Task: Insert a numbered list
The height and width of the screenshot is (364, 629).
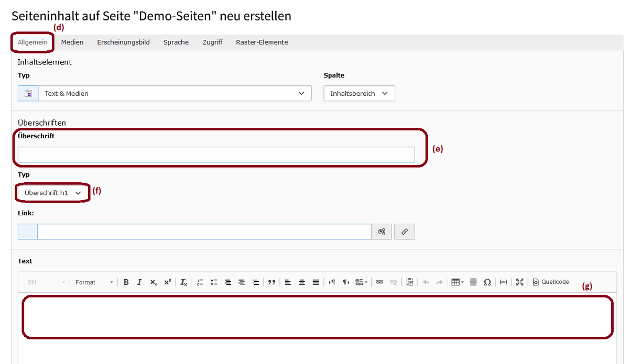Action: tap(200, 282)
